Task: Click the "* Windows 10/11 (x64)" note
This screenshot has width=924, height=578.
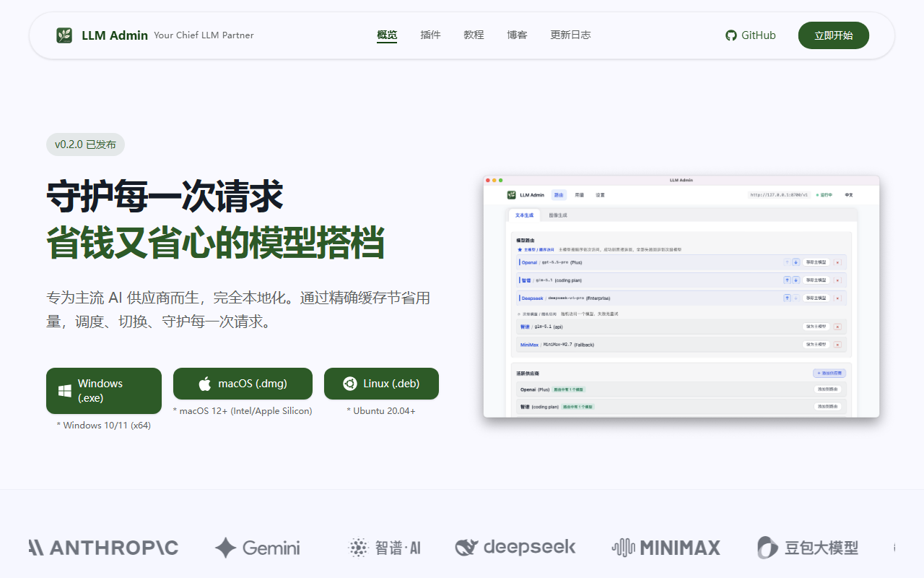Action: [104, 426]
